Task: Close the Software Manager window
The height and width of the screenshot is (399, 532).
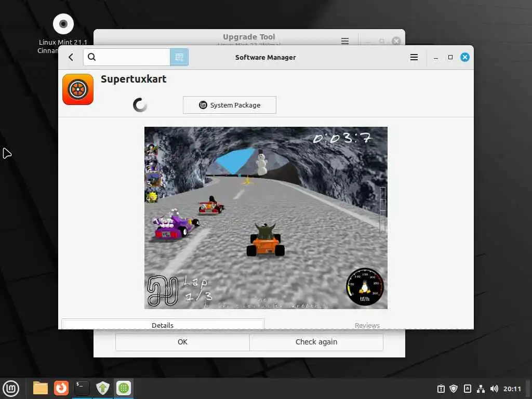Action: [x=465, y=57]
